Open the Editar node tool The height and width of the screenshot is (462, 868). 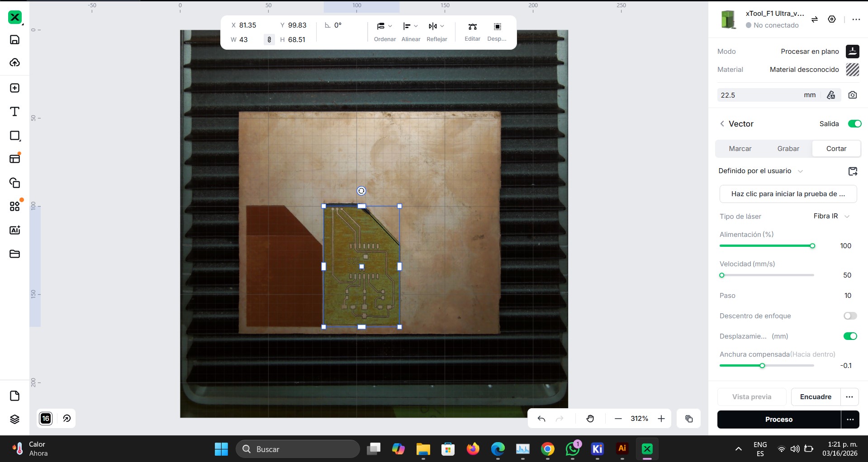click(x=472, y=32)
